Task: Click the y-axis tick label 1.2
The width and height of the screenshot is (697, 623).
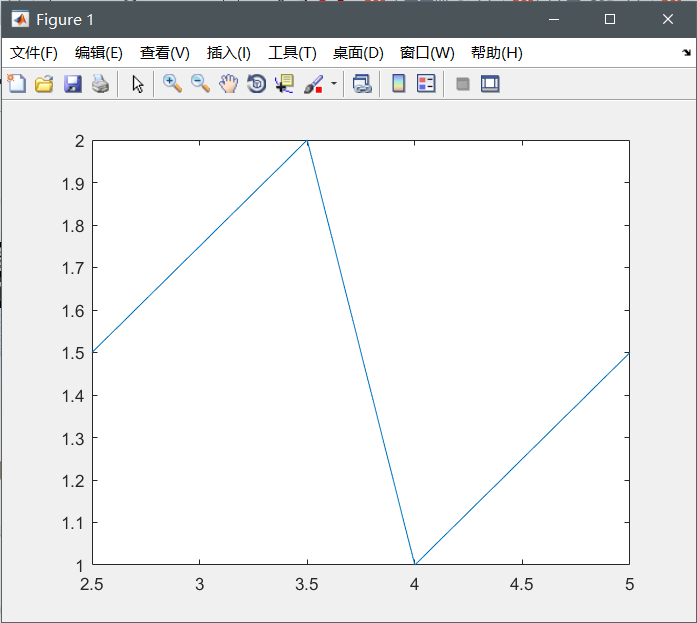Action: click(x=73, y=481)
